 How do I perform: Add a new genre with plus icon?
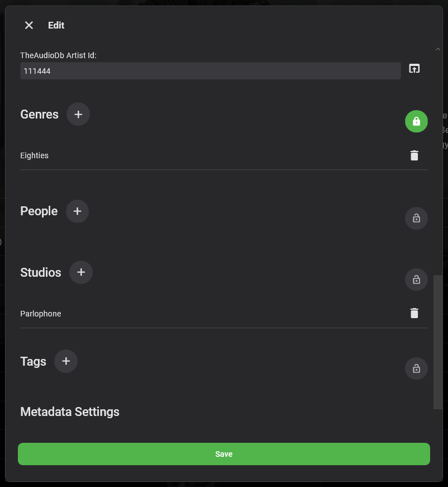tap(78, 114)
